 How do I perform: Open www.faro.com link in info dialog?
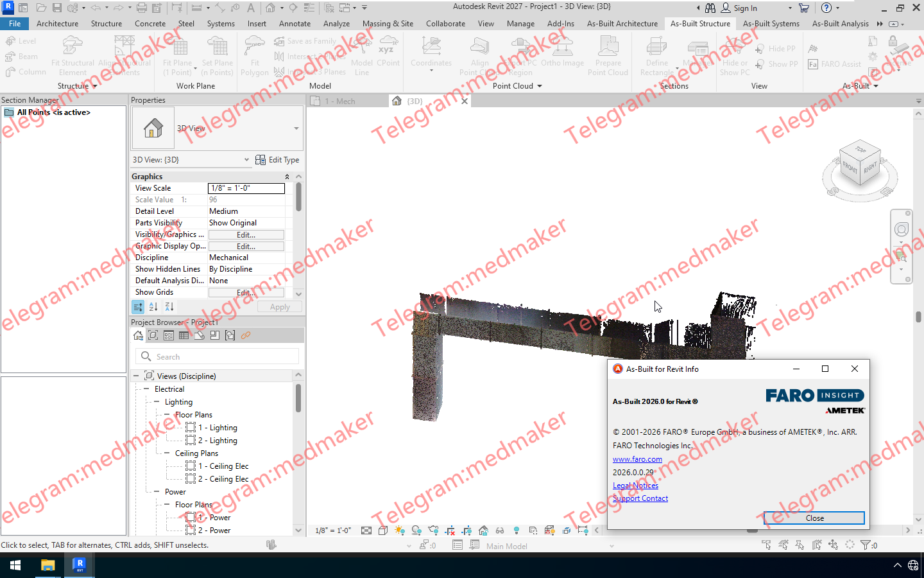(637, 459)
